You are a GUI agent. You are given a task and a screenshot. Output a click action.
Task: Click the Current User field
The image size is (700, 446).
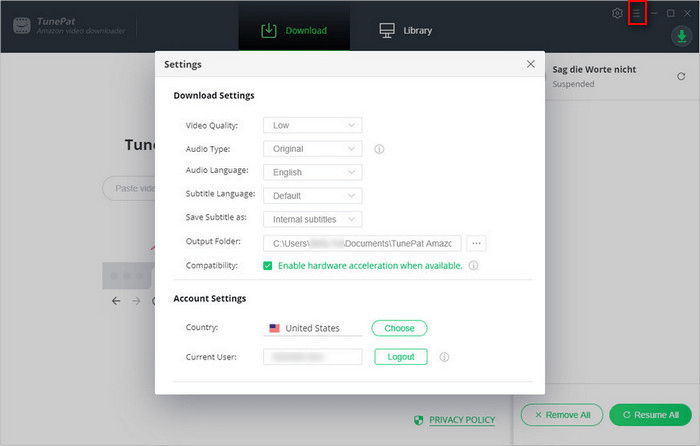[x=312, y=357]
